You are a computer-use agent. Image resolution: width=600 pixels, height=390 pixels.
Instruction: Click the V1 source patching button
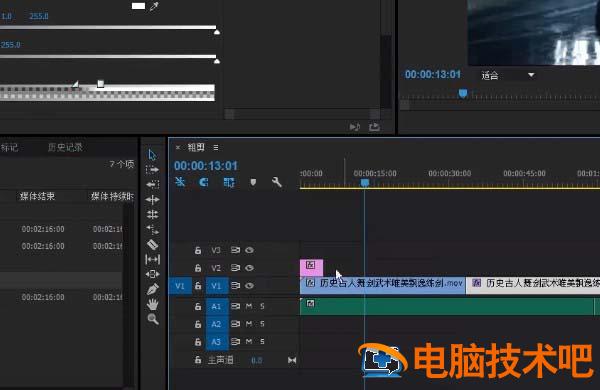click(180, 286)
